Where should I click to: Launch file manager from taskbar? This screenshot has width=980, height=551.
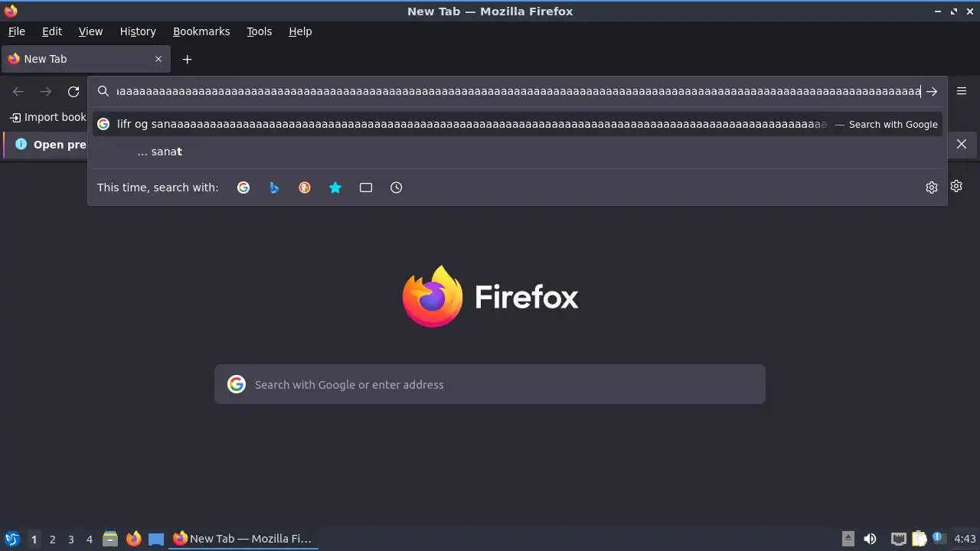pos(110,539)
